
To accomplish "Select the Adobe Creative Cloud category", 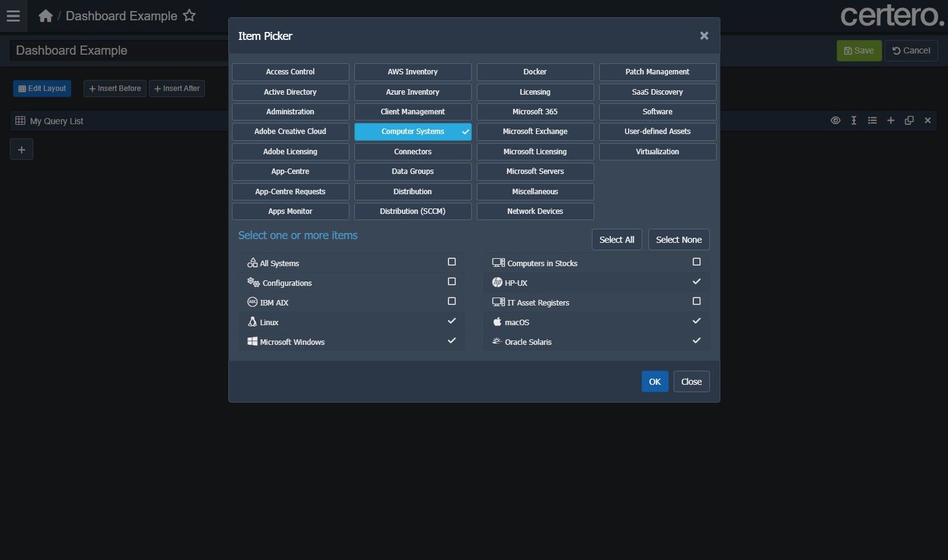I will coord(290,132).
